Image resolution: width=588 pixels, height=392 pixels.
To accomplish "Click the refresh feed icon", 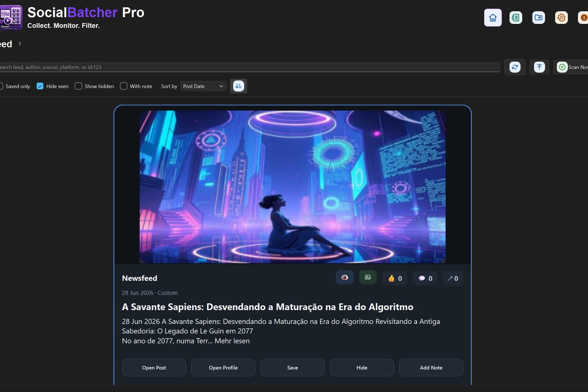I will [x=515, y=67].
